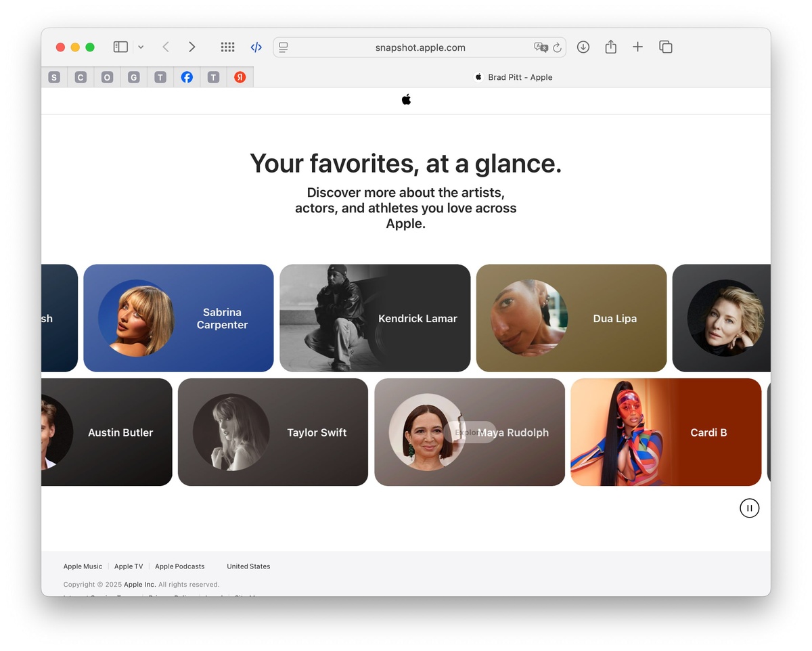Open the page menu icon in address bar
Image resolution: width=812 pixels, height=651 pixels.
point(284,47)
